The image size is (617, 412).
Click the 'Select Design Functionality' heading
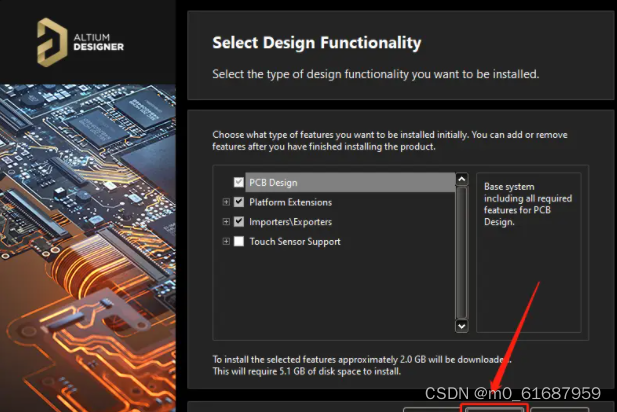(317, 42)
